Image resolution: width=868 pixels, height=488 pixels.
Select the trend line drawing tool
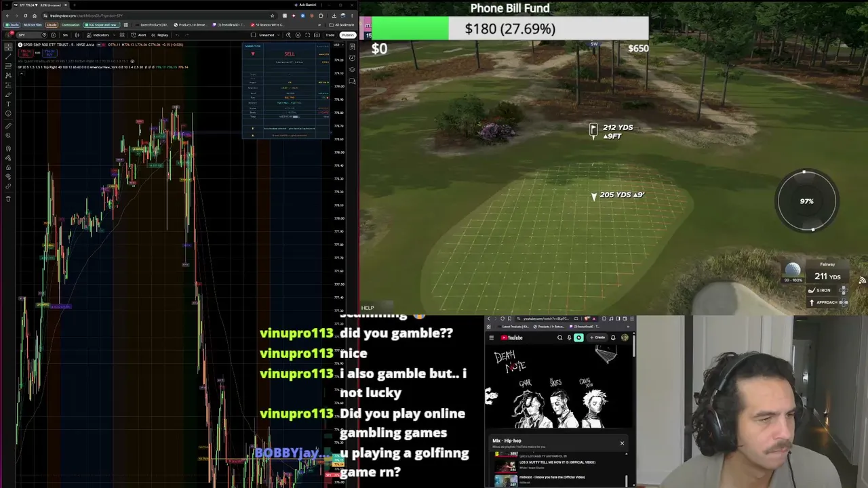pos(8,56)
